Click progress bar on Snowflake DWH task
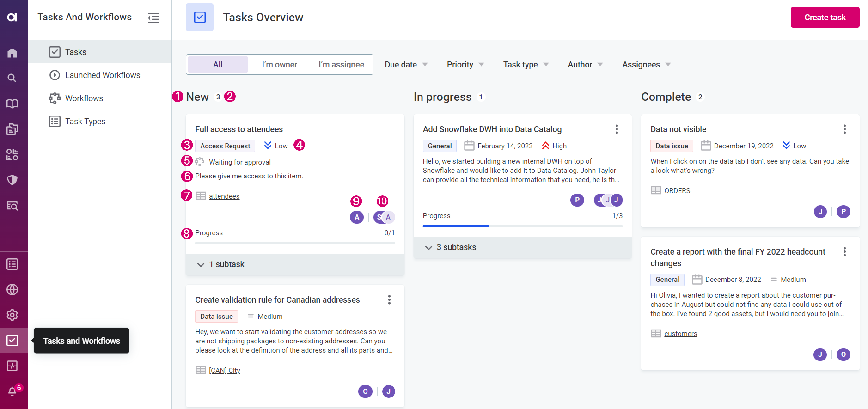Image resolution: width=868 pixels, height=409 pixels. [522, 226]
